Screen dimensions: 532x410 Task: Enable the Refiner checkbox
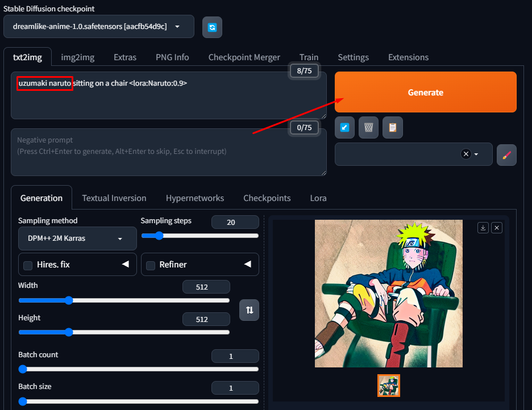pyautogui.click(x=151, y=265)
